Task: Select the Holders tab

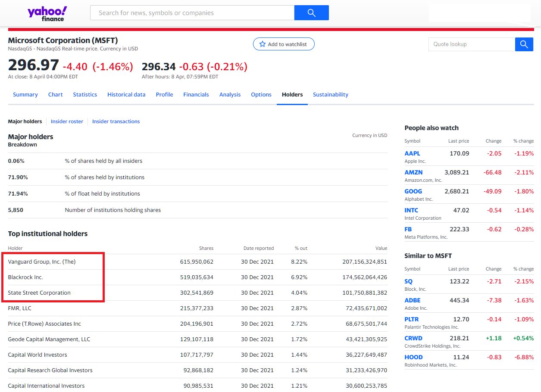Action: 292,95
